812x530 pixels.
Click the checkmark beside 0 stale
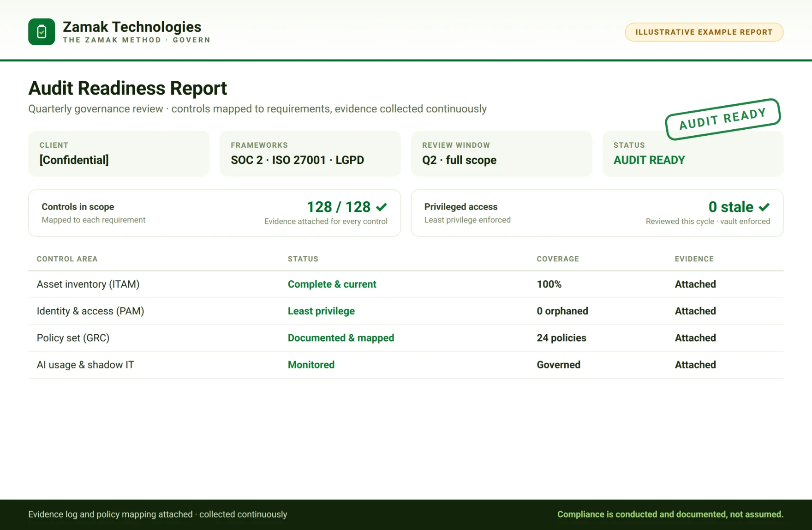[x=764, y=207]
